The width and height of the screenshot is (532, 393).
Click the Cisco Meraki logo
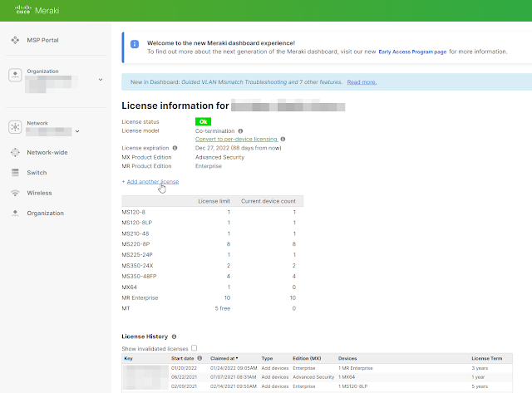click(x=37, y=10)
